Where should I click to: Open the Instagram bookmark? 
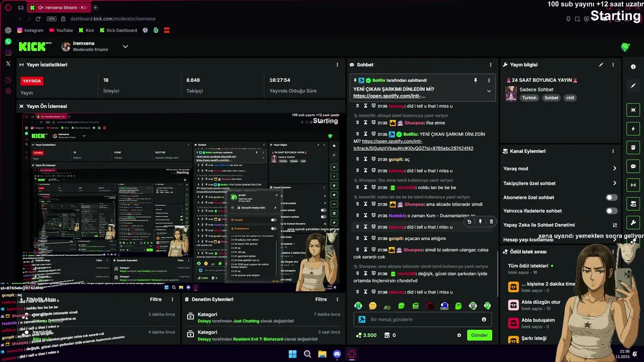(30, 30)
